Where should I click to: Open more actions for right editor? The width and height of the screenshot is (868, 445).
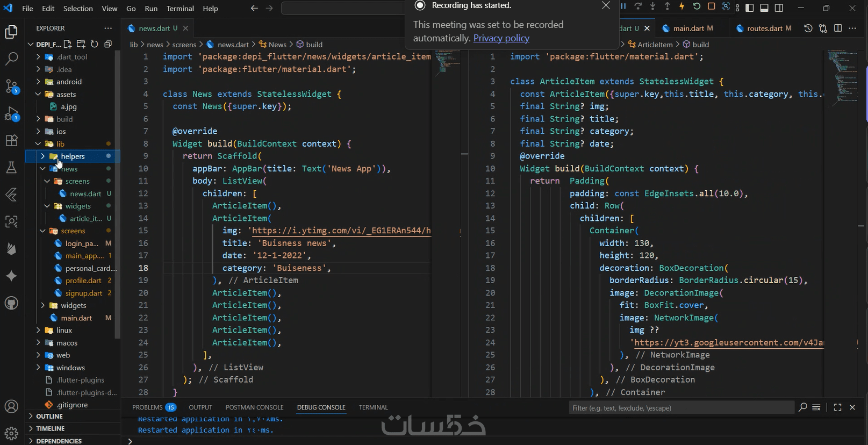pos(852,28)
